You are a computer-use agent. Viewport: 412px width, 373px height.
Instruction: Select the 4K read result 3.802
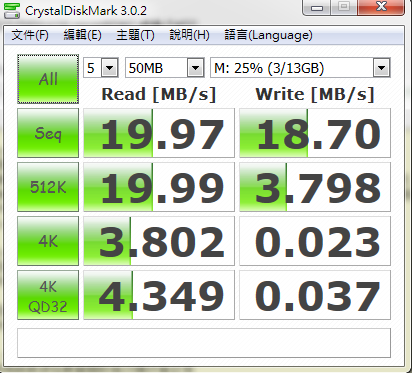(159, 241)
